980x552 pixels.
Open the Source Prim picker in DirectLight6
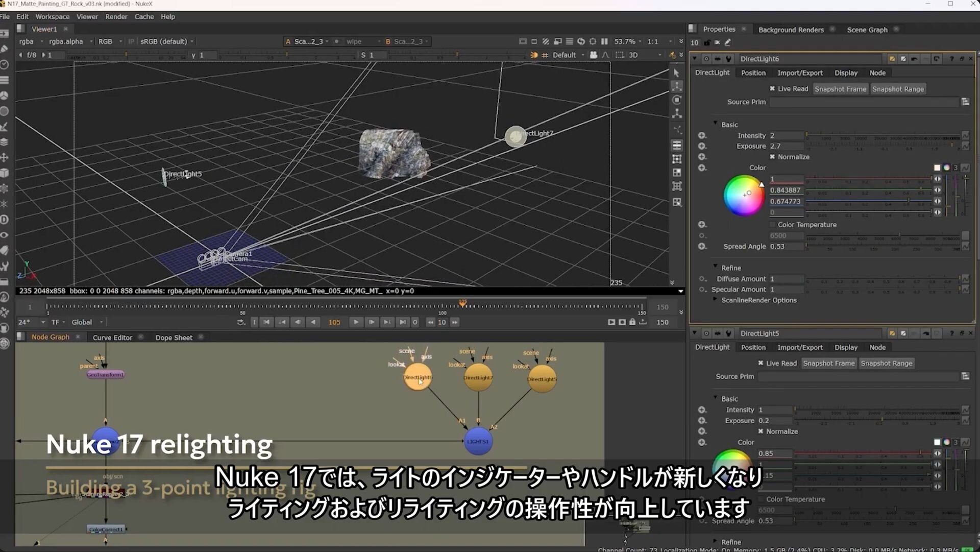click(965, 102)
